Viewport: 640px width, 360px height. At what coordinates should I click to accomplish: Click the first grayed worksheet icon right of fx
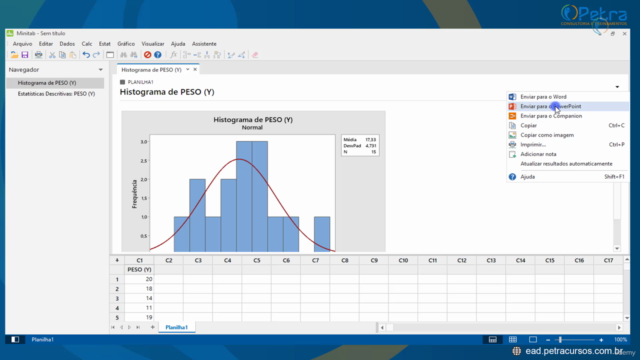(x=187, y=55)
